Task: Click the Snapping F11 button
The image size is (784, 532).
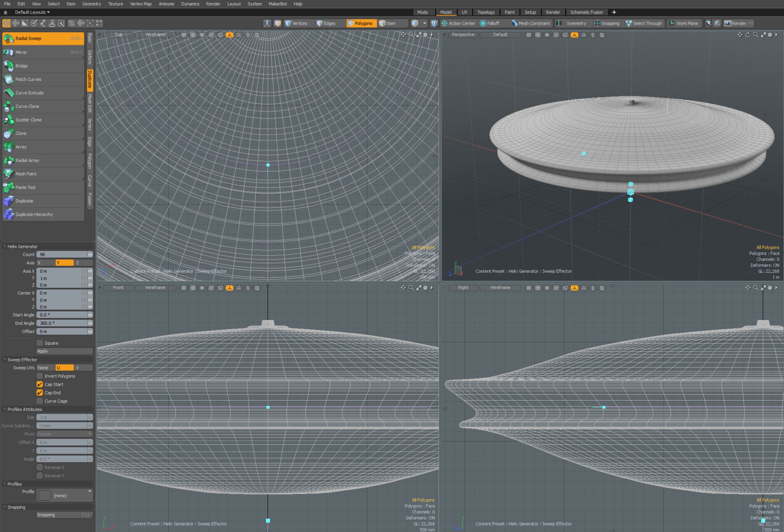Action: click(x=64, y=515)
